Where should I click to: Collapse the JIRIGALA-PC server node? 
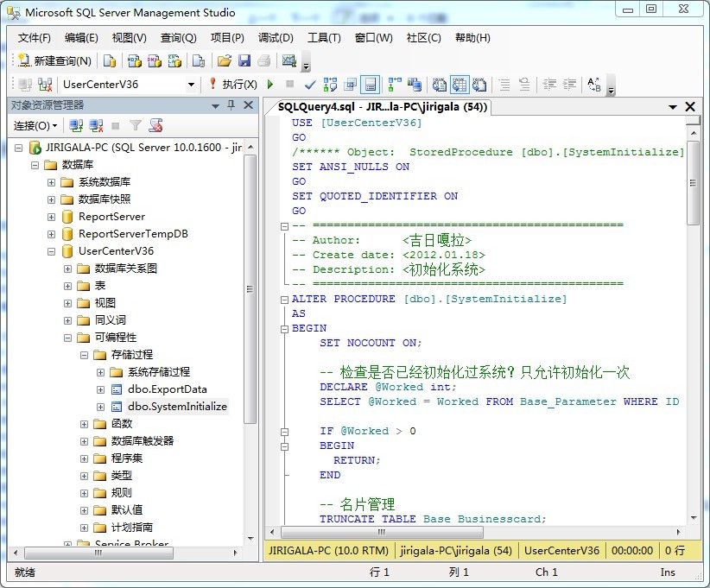pyautogui.click(x=18, y=148)
